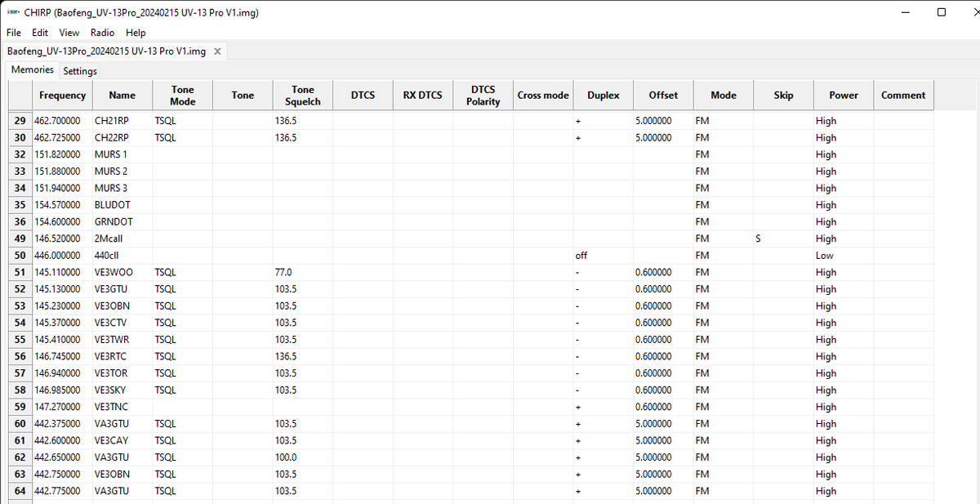Click frequency cell 146.940000
This screenshot has width=980, height=504.
[x=62, y=373]
